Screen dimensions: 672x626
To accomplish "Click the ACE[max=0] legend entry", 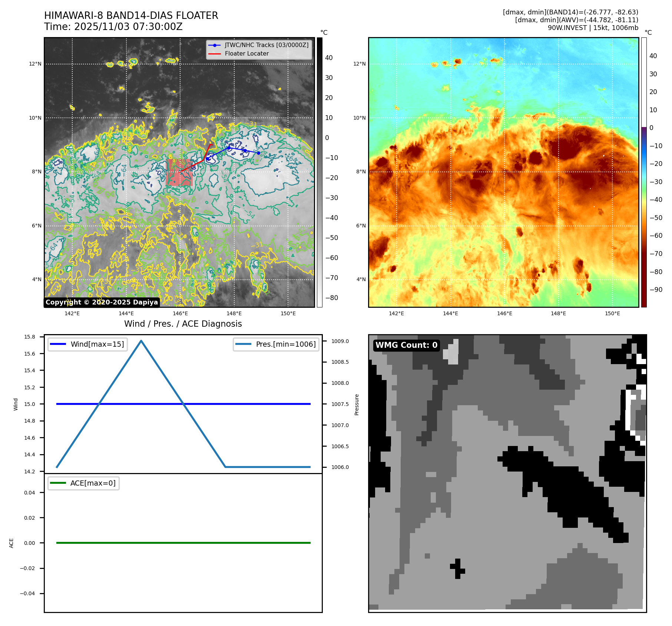I will 83,483.
